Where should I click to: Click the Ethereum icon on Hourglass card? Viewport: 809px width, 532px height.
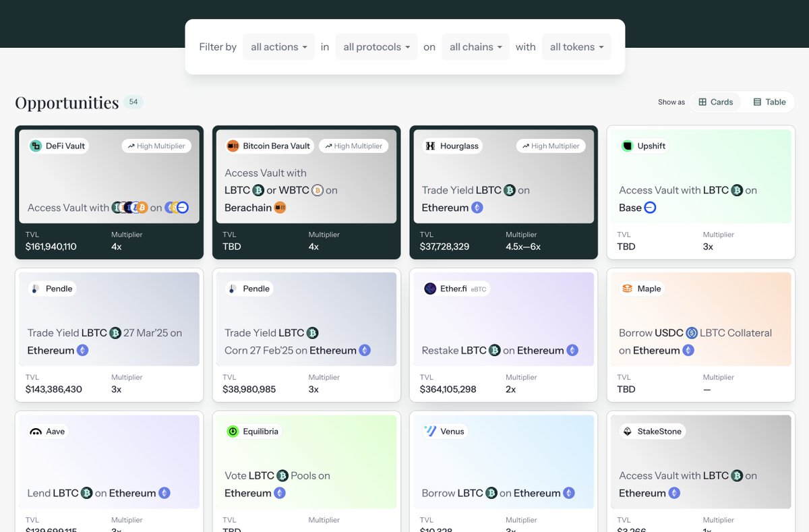point(477,208)
